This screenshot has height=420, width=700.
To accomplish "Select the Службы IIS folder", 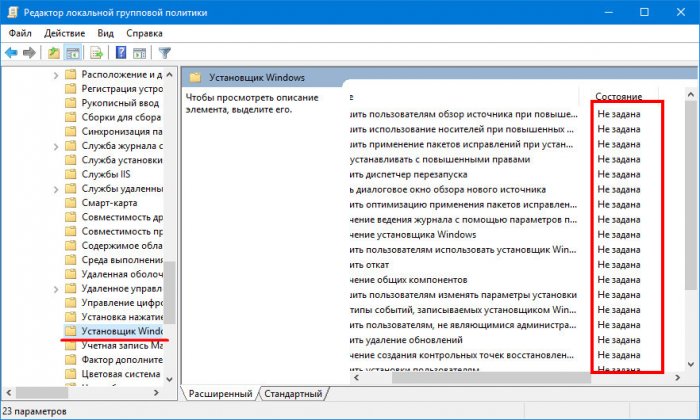I will tap(98, 174).
